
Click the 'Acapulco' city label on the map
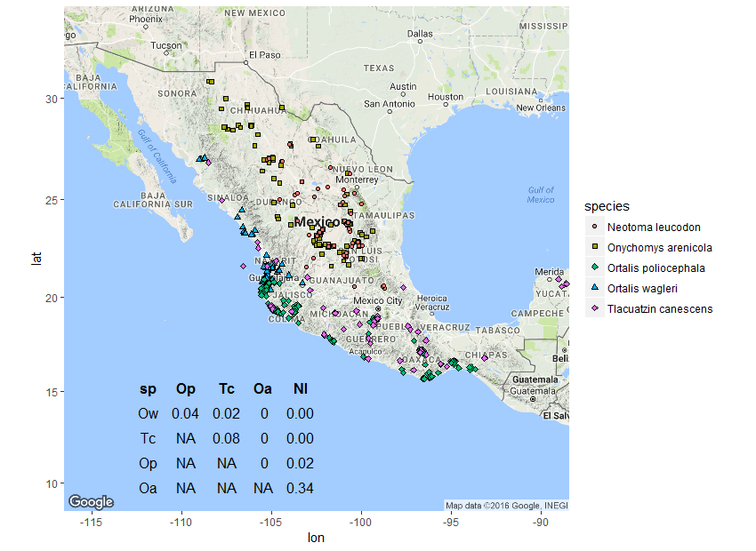[x=365, y=352]
